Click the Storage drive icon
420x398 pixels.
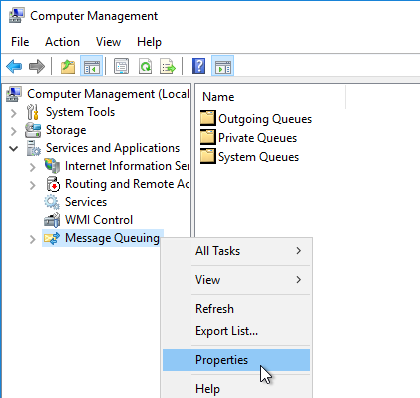click(x=33, y=130)
